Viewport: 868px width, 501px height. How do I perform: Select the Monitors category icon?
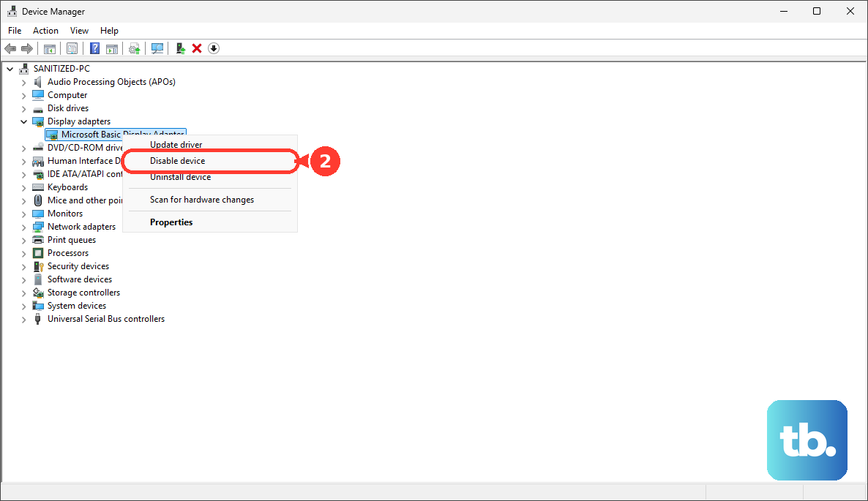[x=37, y=214]
